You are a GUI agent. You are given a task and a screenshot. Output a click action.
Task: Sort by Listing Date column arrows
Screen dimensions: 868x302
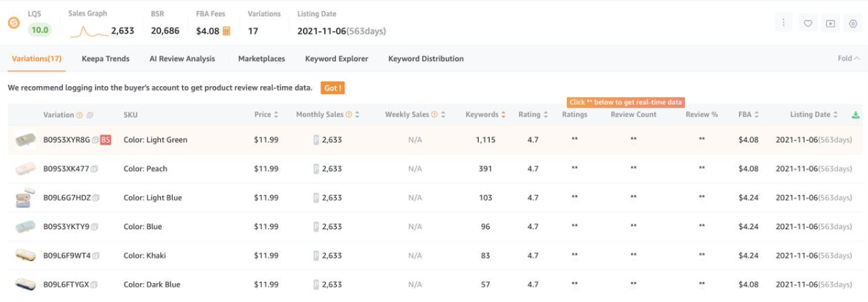837,115
